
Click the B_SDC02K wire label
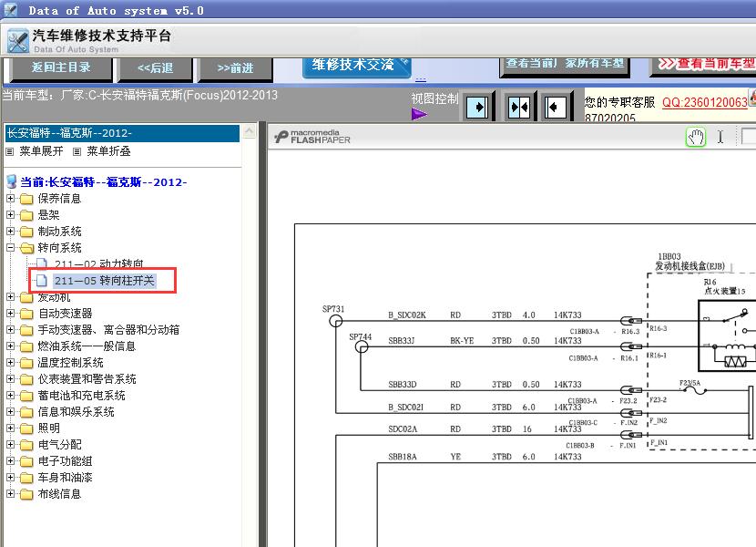pyautogui.click(x=407, y=315)
